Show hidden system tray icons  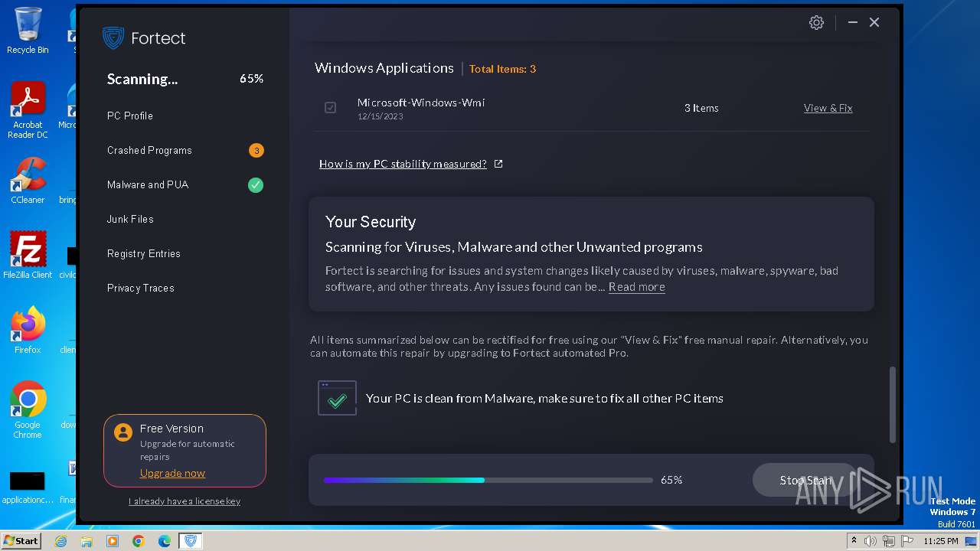click(x=854, y=541)
